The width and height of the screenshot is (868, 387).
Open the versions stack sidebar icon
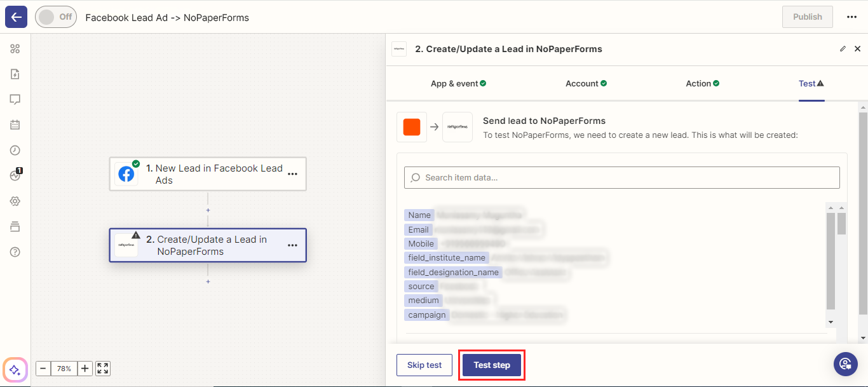tap(15, 227)
